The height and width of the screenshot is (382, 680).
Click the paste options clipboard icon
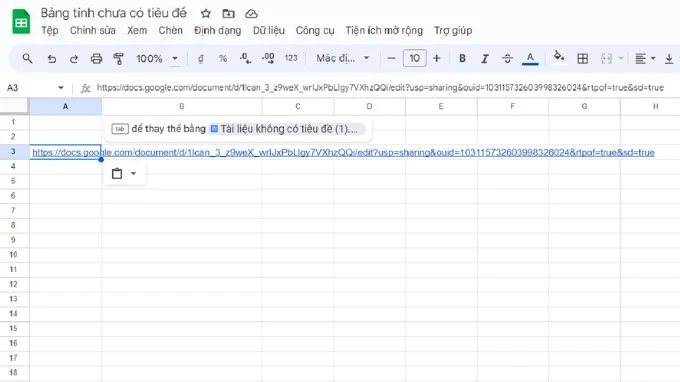(117, 173)
